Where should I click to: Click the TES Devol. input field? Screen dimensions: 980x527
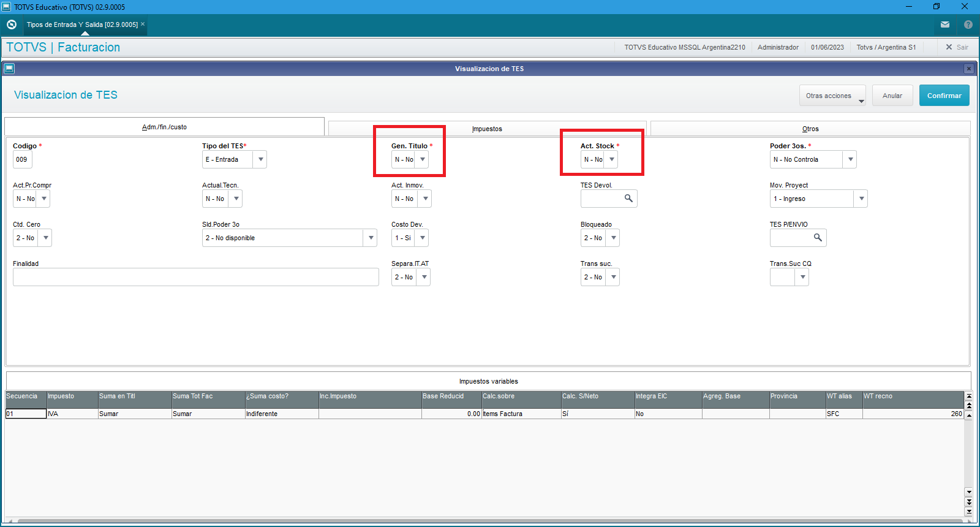pyautogui.click(x=609, y=199)
